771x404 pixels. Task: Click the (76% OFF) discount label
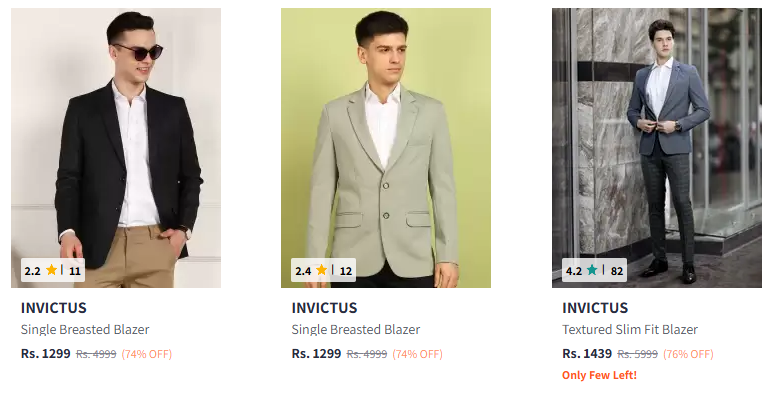point(688,354)
